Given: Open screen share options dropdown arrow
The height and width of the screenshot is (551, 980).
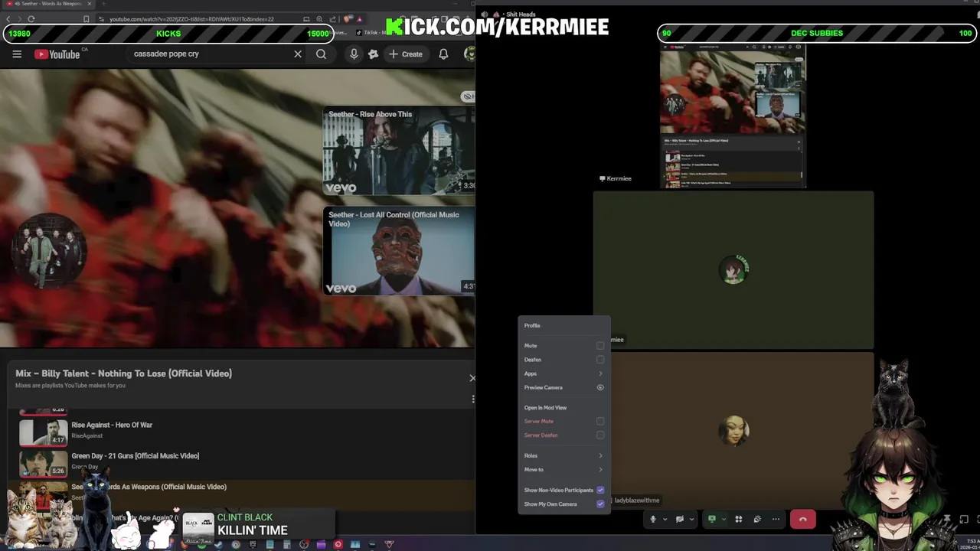Looking at the screenshot, I should [x=724, y=519].
